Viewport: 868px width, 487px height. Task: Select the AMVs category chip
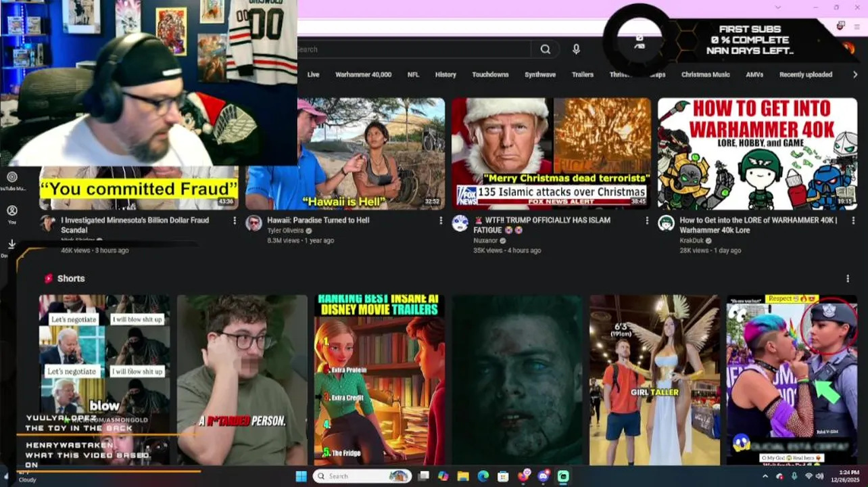pyautogui.click(x=754, y=75)
